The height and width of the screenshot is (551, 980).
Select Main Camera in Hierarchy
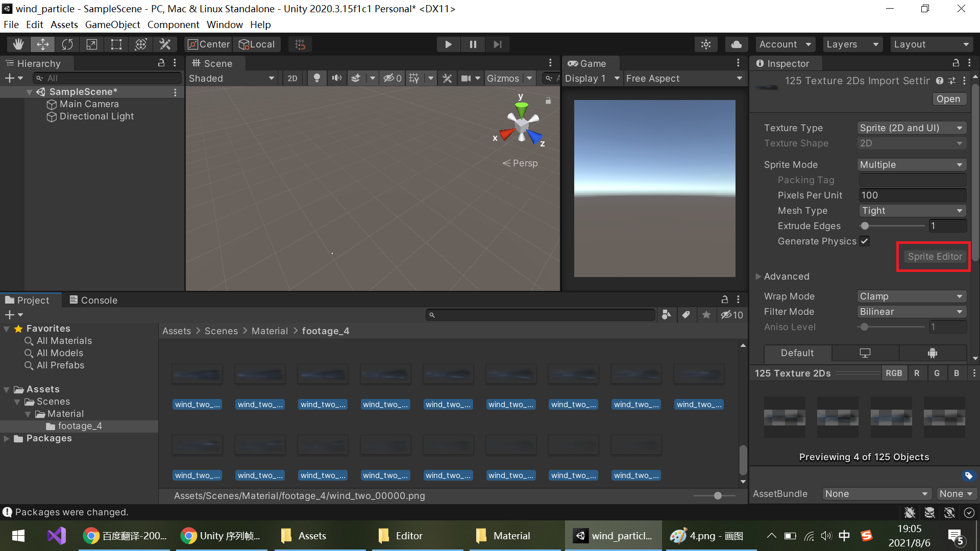point(89,104)
